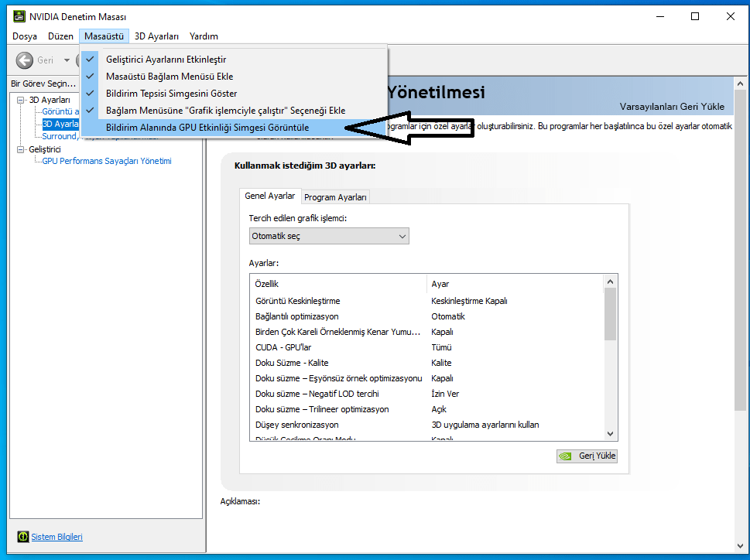The height and width of the screenshot is (560, 750).
Task: Select Doku süzme Eşyönsüz örnek optimizasyonu row
Action: [x=426, y=378]
